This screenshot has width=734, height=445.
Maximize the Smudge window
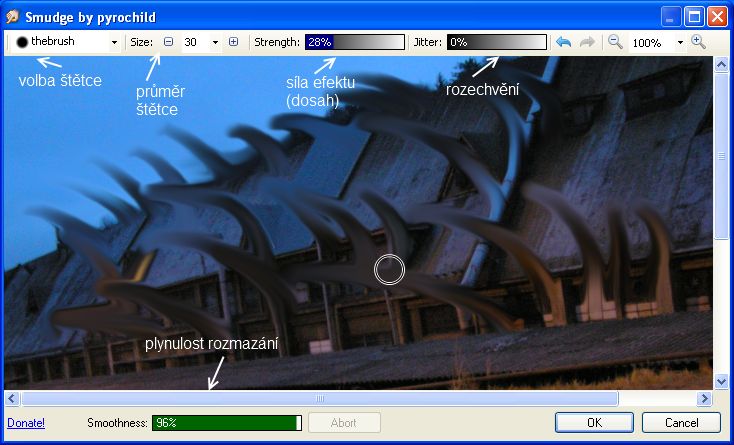tap(694, 17)
